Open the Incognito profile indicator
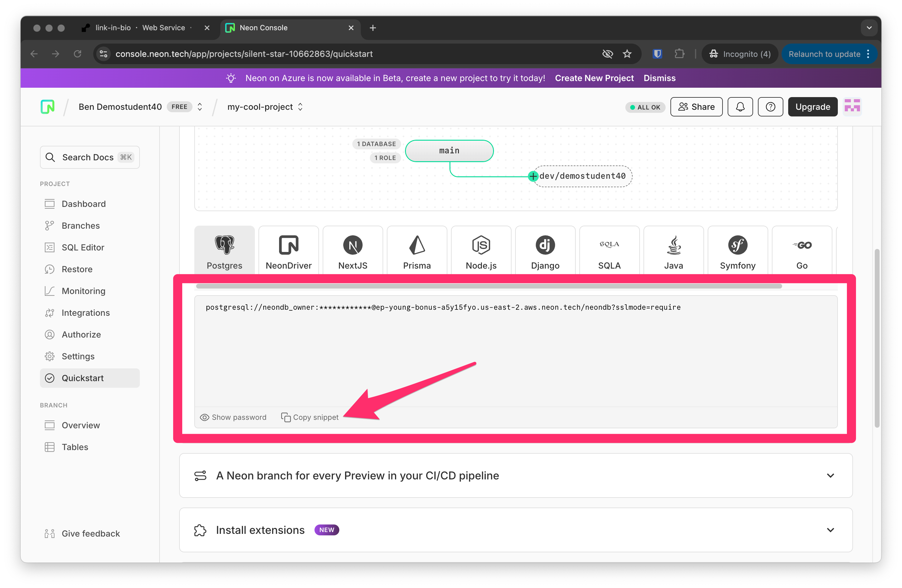The image size is (902, 588). tap(740, 54)
